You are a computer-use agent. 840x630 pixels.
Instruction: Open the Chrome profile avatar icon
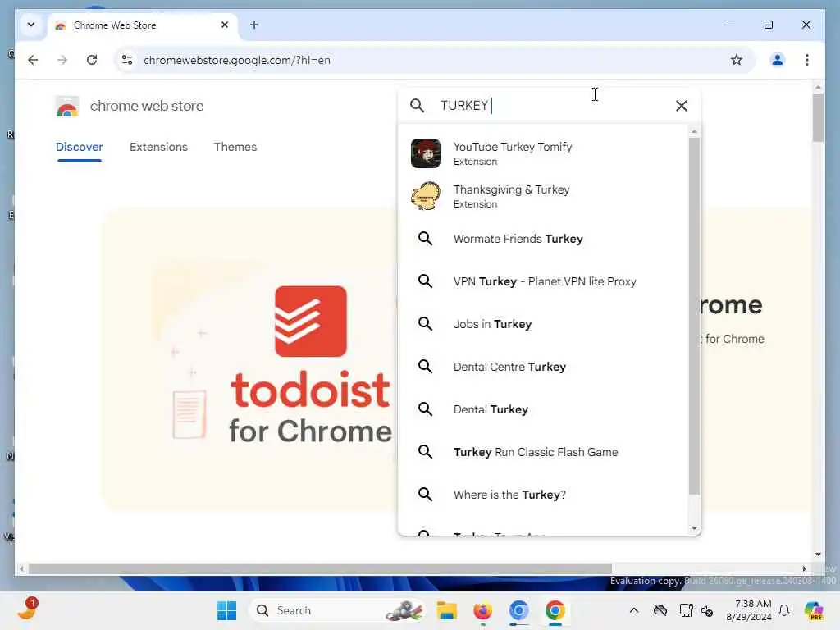coord(778,60)
